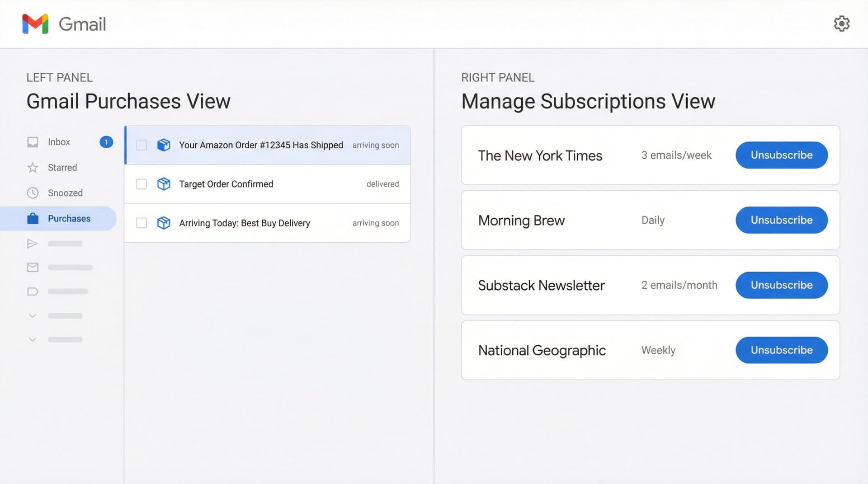This screenshot has height=484, width=868.
Task: Click the label tag icon in sidebar
Action: (x=33, y=291)
